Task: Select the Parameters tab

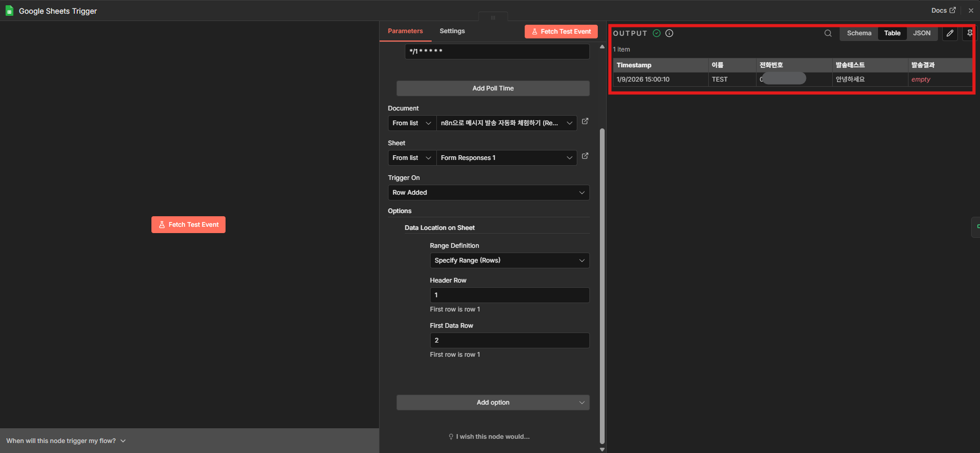Action: point(405,31)
